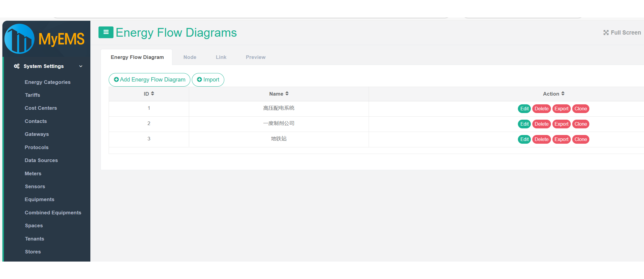Clone the diagram with ID 1
This screenshot has width=644, height=279.
click(x=581, y=109)
